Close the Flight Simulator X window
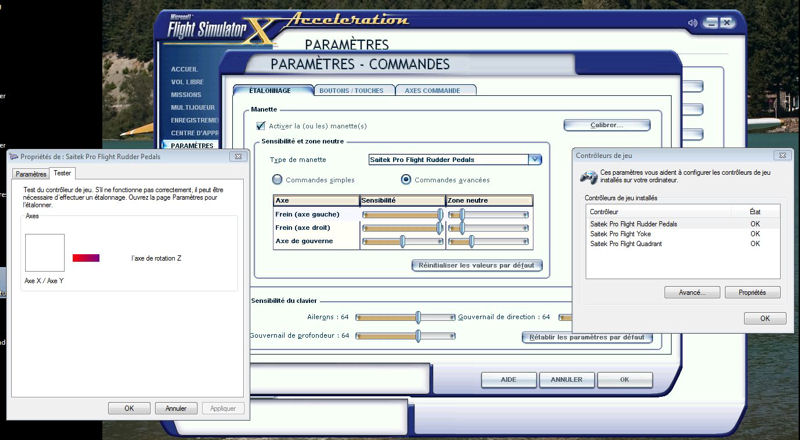Image resolution: width=800 pixels, height=440 pixels. [x=727, y=23]
